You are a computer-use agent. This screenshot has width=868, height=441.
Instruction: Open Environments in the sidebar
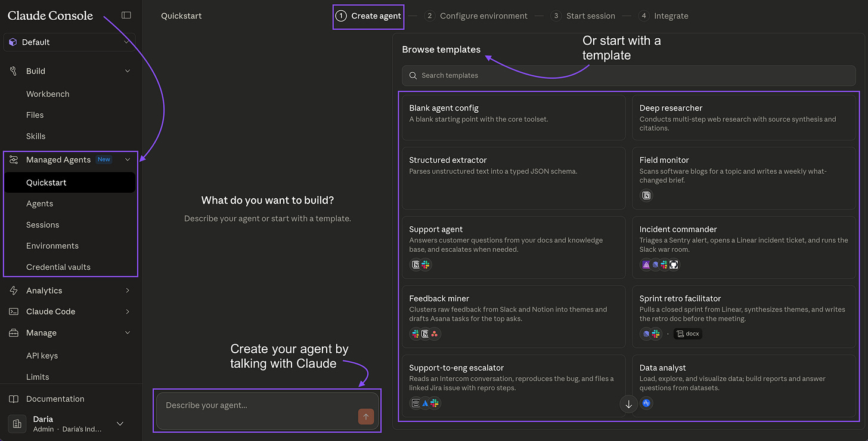coord(52,246)
